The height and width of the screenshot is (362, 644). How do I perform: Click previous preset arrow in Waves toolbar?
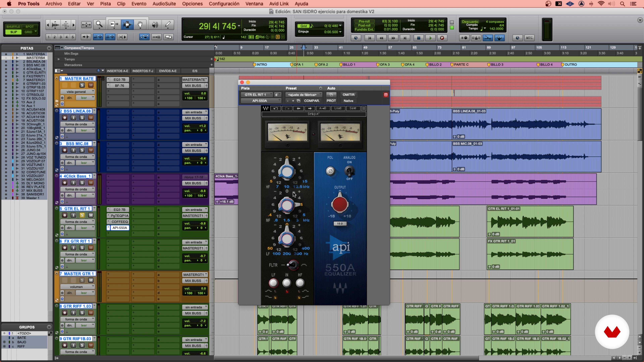click(299, 108)
